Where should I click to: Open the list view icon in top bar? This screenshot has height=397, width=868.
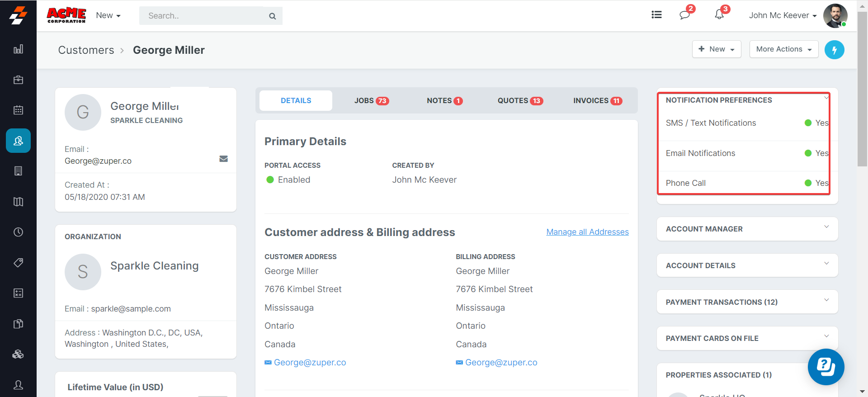tap(656, 15)
